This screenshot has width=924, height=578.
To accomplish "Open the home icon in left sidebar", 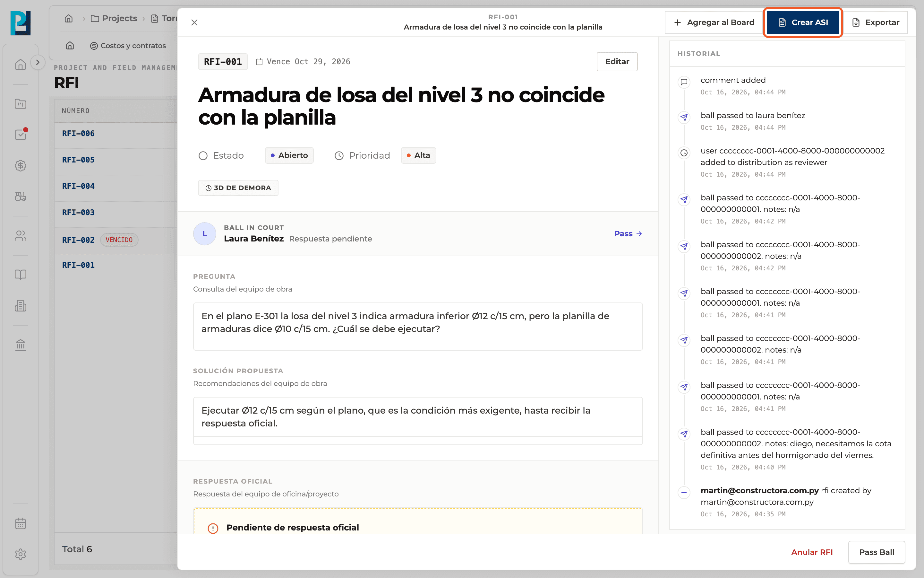I will (x=21, y=65).
